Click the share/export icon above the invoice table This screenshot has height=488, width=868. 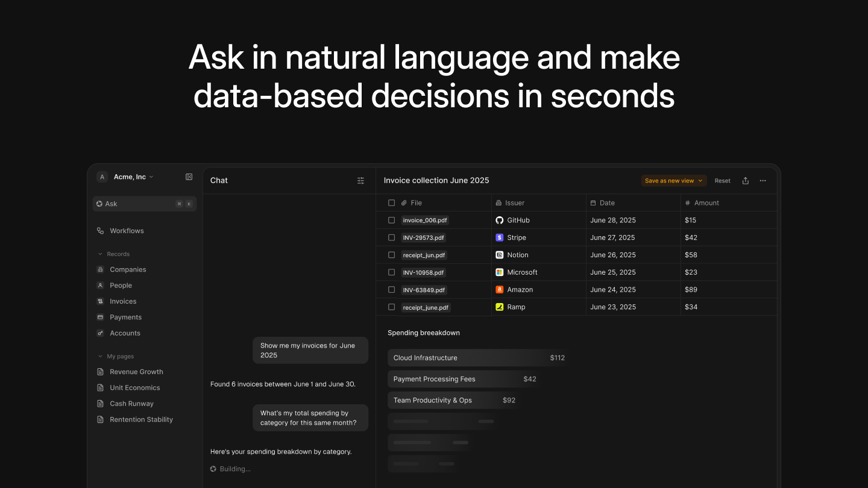tap(745, 180)
